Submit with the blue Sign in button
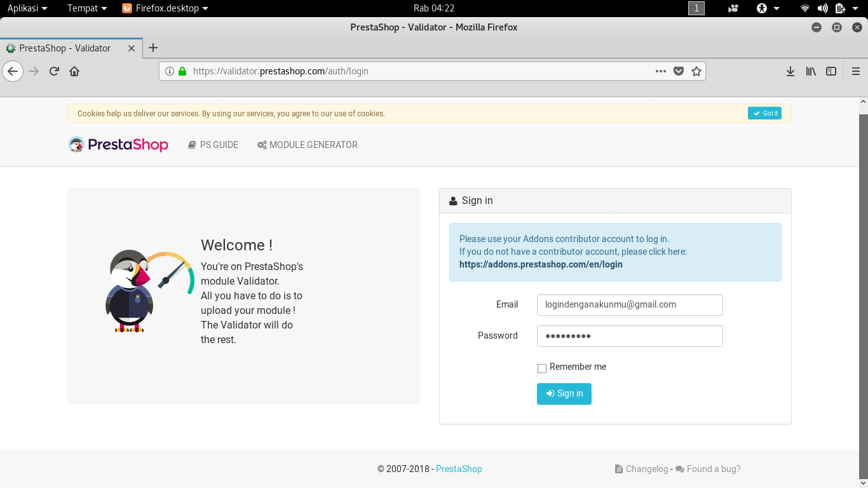Viewport: 868px width, 488px height. click(x=564, y=394)
